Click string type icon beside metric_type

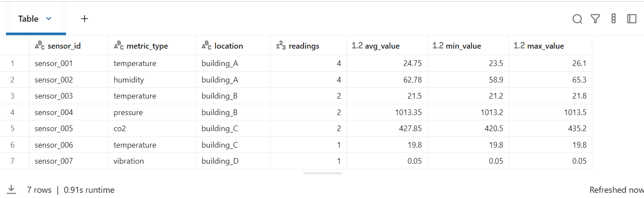[119, 46]
